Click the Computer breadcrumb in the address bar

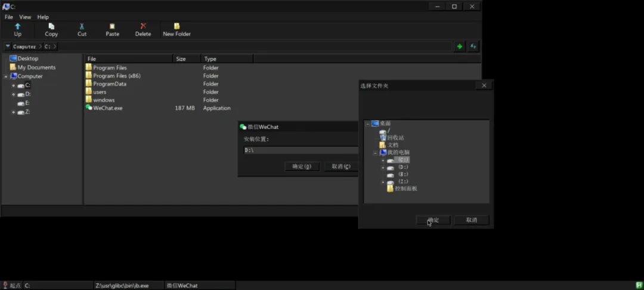[24, 47]
